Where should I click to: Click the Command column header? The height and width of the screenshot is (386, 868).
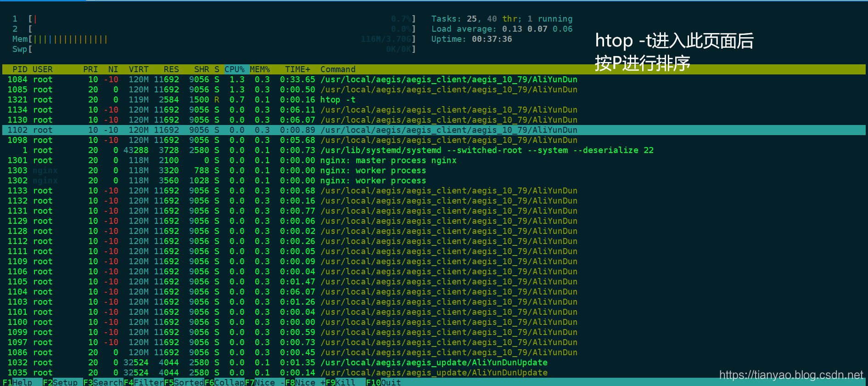tap(338, 69)
